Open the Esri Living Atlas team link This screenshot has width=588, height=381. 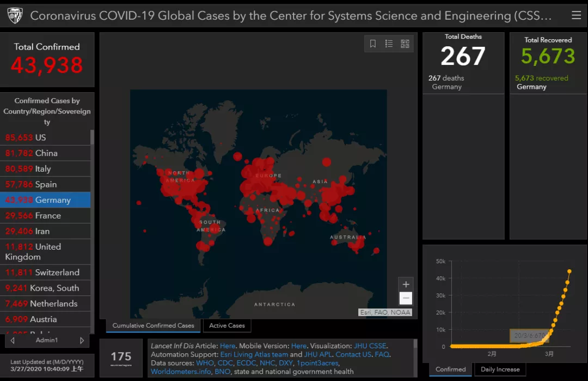tap(254, 354)
